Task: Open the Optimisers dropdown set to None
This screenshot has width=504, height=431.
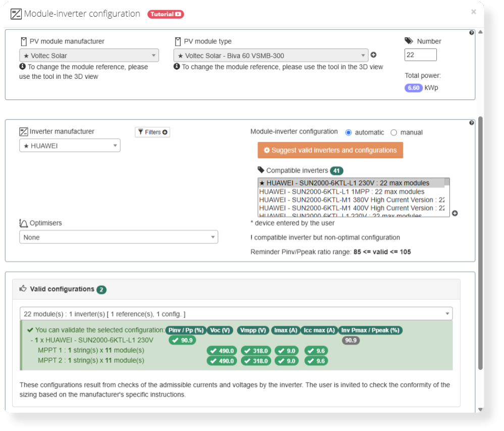Action: 119,237
